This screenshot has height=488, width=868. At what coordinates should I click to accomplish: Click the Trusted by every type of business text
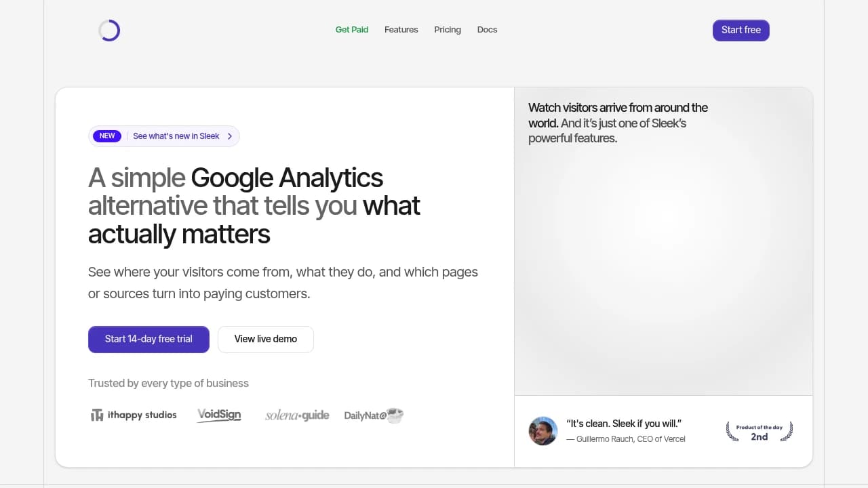(x=168, y=384)
